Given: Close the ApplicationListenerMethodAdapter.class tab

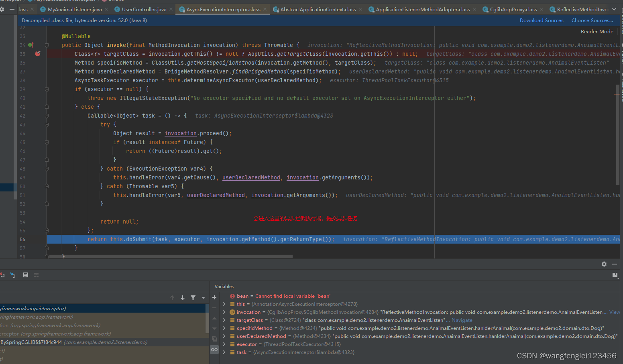Looking at the screenshot, I should coord(474,9).
